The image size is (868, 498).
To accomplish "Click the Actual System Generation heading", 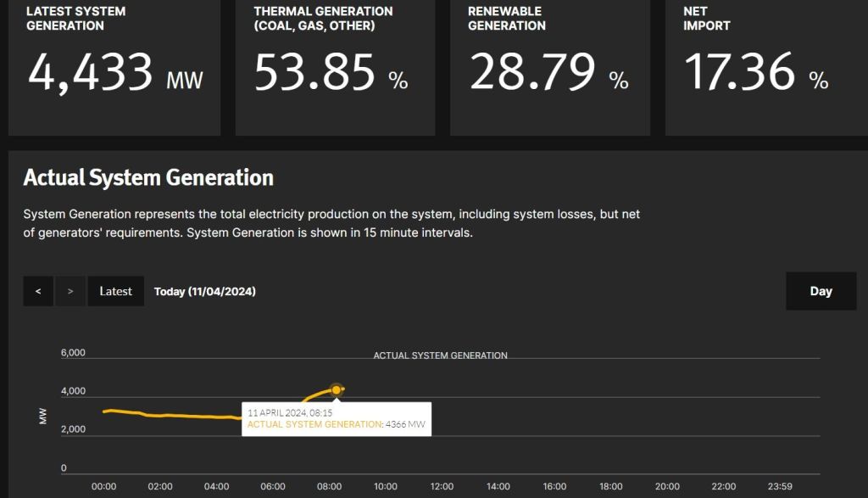I will (x=148, y=177).
